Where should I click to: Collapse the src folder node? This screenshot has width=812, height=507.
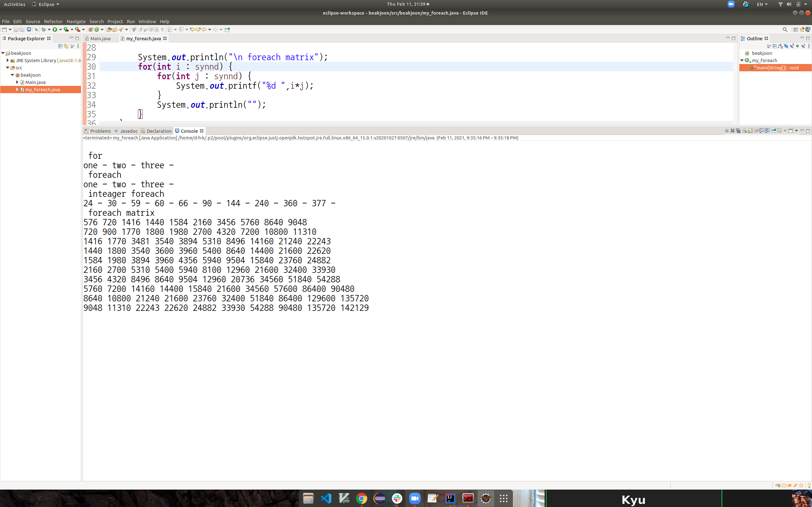8,68
